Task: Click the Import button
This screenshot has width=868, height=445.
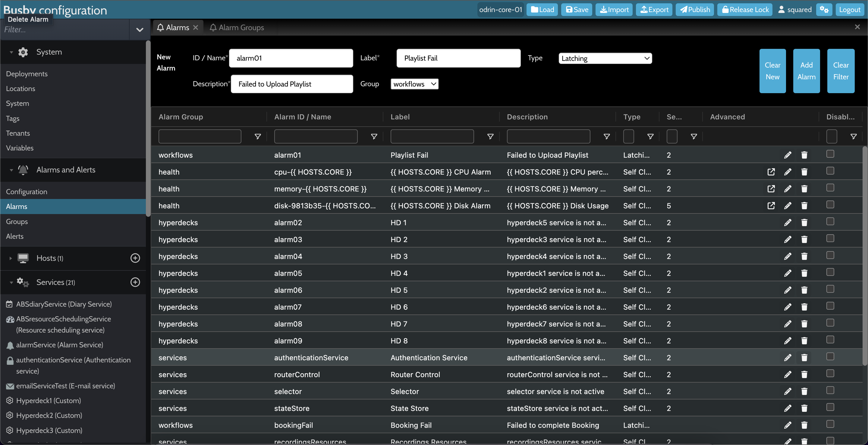Action: pos(614,9)
